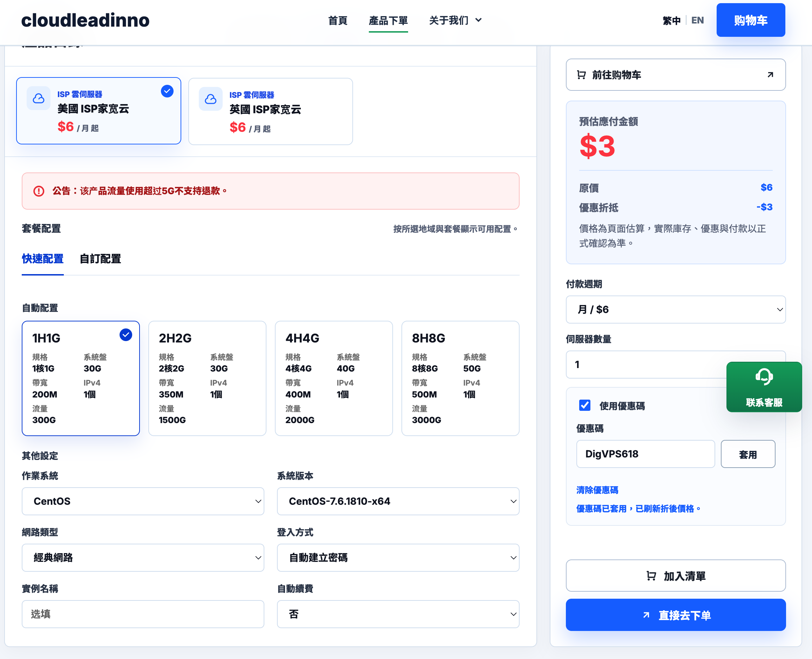Image resolution: width=812 pixels, height=659 pixels.
Task: Click the cart icon in 加入清單 button
Action: [651, 576]
